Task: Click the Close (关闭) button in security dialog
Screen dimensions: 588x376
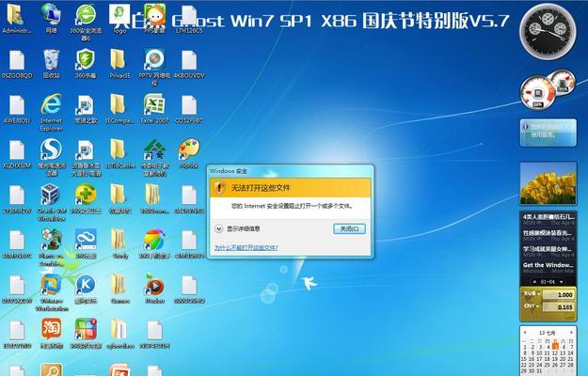Action: tap(349, 228)
